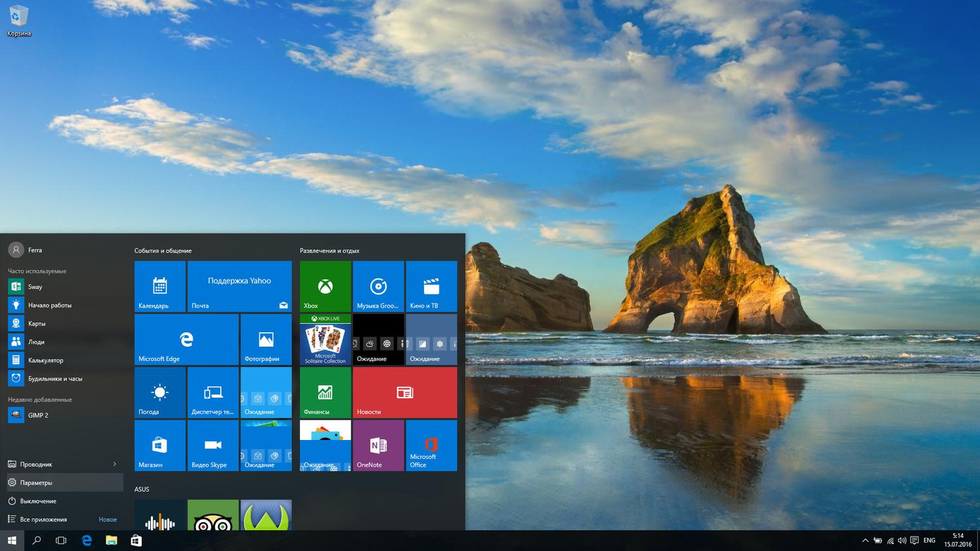
Task: Open the volume control in the tray
Action: pyautogui.click(x=902, y=541)
